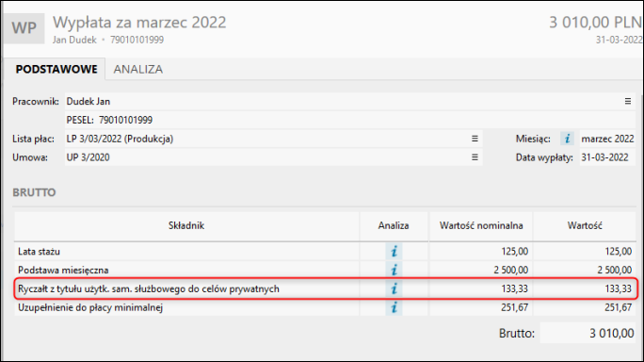The image size is (644, 362).
Task: Click the Pracownik field Dudek Jan
Action: click(x=350, y=101)
